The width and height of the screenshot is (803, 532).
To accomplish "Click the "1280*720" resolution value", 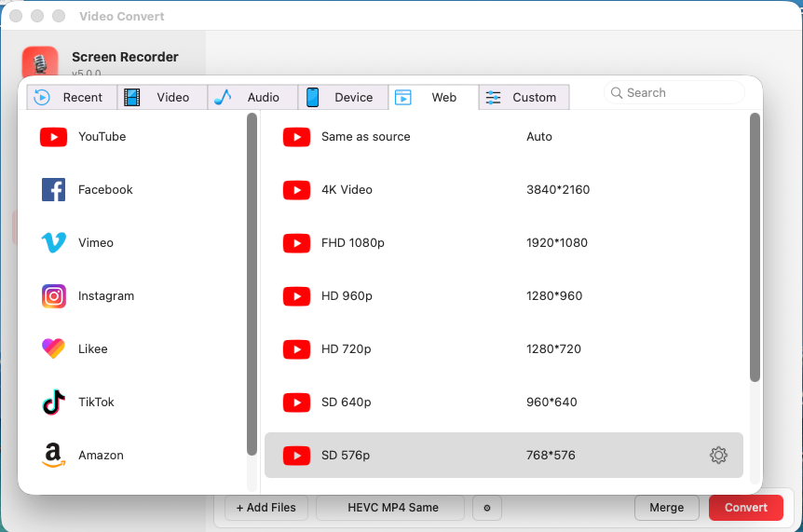I will (x=554, y=349).
